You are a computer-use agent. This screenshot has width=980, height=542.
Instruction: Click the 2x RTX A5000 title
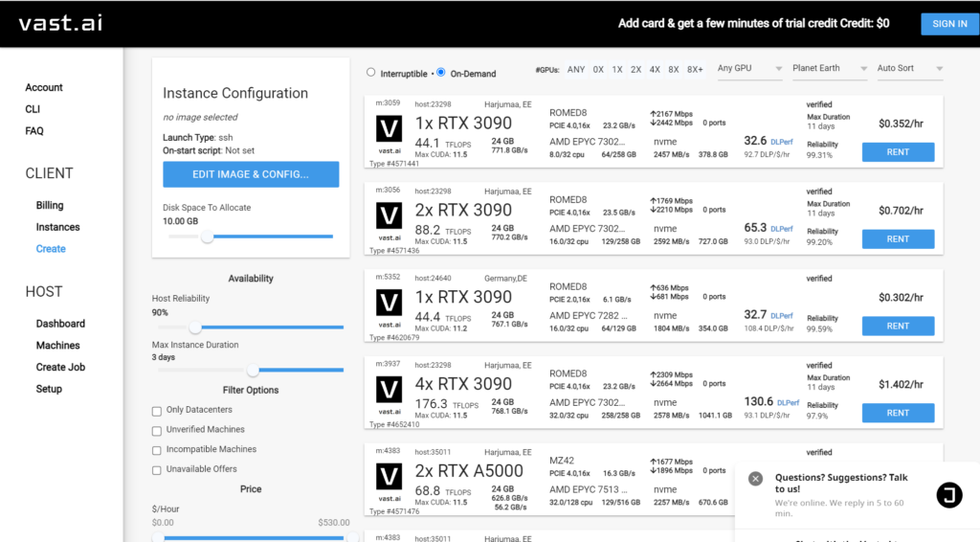[x=469, y=471]
